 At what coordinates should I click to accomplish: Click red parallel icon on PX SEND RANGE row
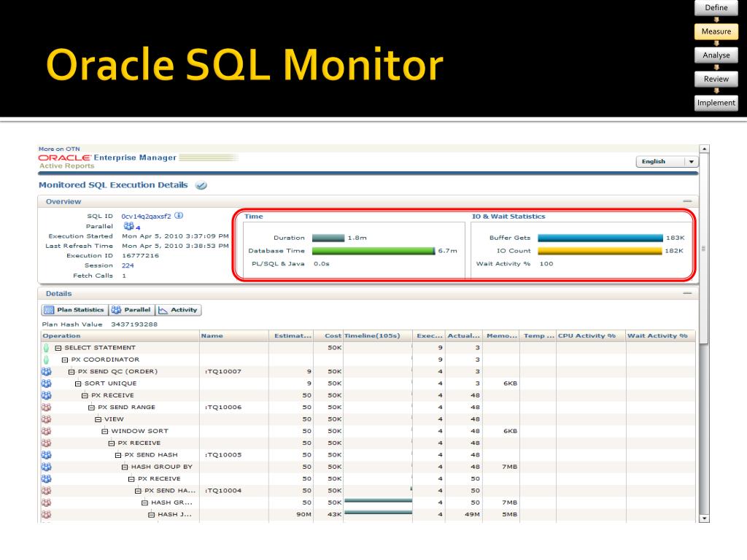pos(46,407)
